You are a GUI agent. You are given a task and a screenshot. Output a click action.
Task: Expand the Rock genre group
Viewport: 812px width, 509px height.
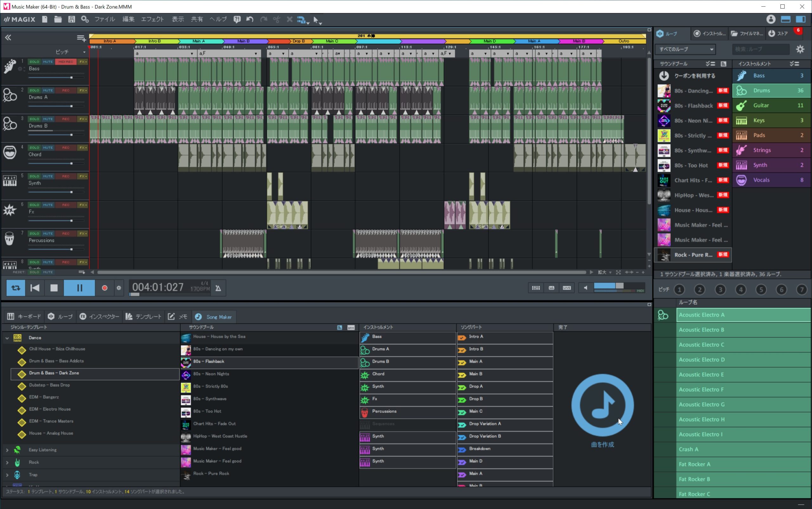pos(7,462)
